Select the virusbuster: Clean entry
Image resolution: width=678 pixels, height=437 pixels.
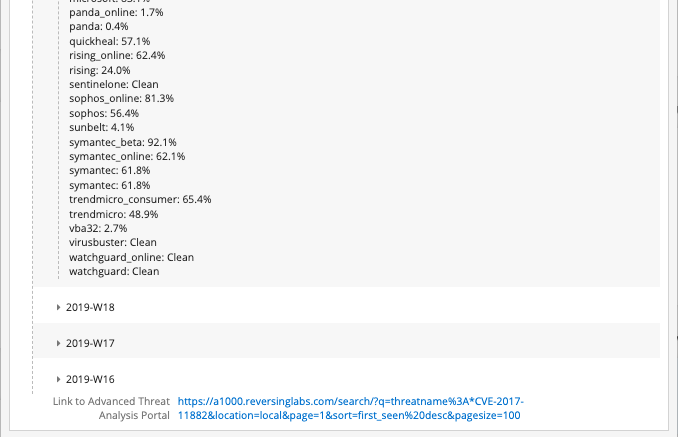(x=113, y=243)
